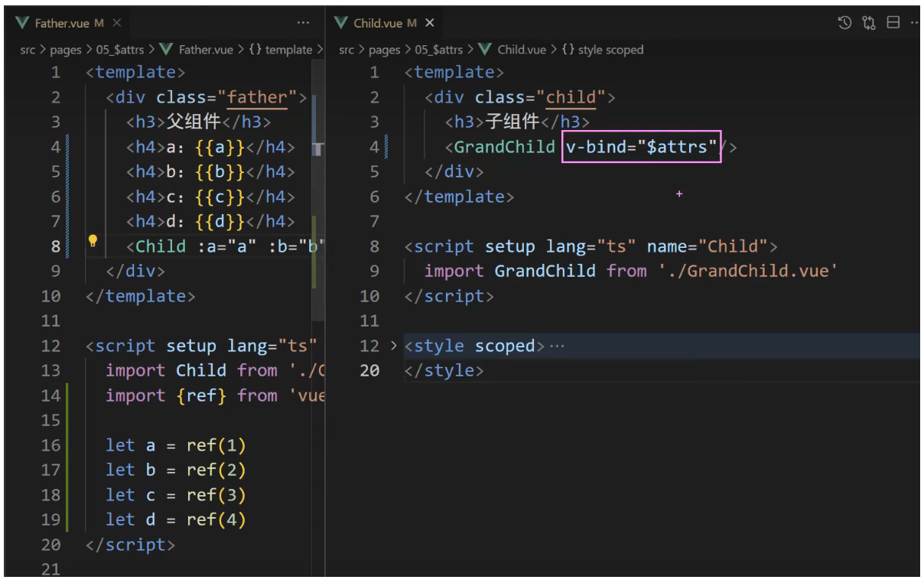Click the braces icon beside template breadcrumb
Viewport: 924px width, 583px height.
coord(255,50)
